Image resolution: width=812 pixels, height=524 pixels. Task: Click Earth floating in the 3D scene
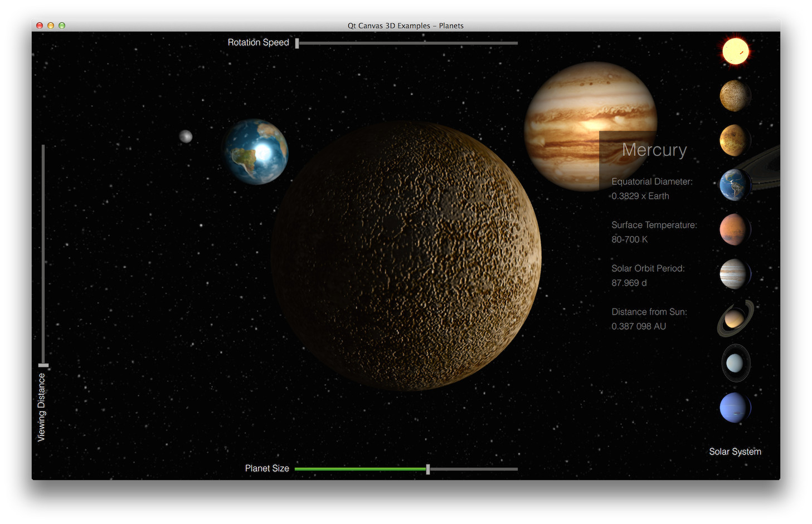click(256, 151)
